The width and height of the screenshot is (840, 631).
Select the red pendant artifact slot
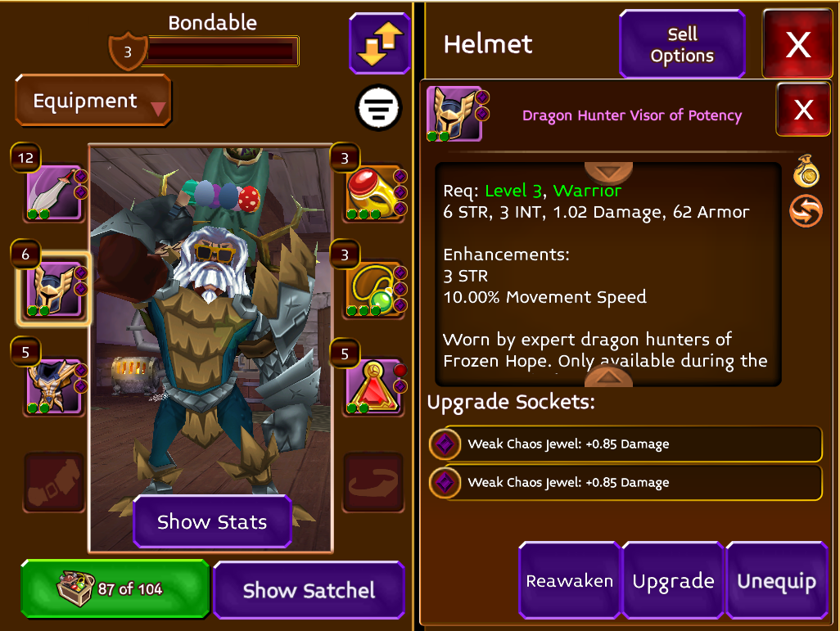374,387
